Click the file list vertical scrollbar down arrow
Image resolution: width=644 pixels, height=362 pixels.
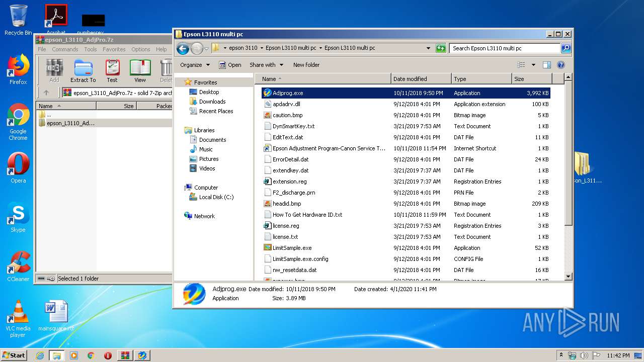tap(568, 276)
